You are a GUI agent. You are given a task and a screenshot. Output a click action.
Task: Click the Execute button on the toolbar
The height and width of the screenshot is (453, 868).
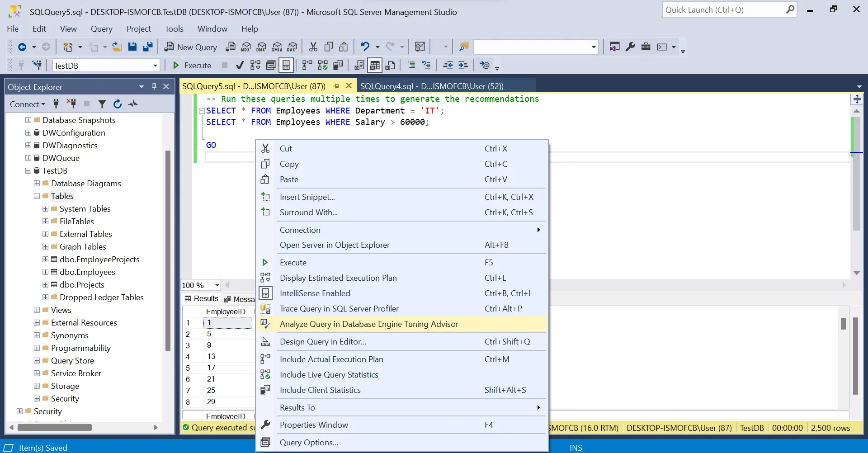click(192, 66)
